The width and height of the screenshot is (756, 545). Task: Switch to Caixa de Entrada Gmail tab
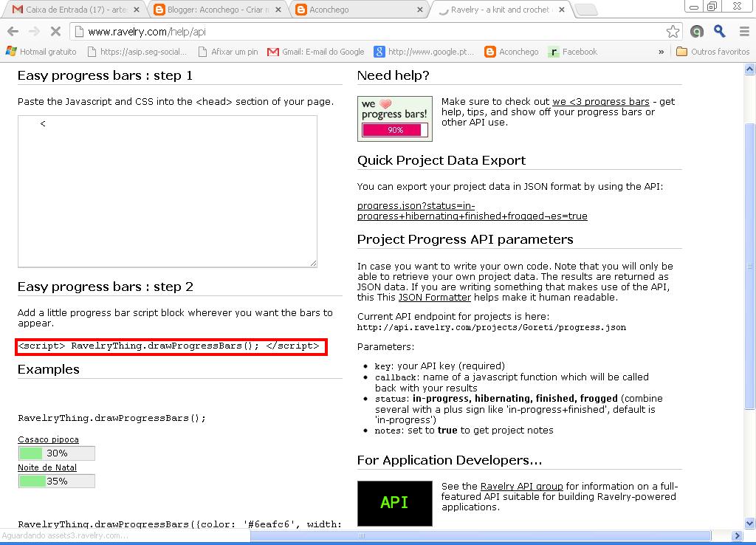(x=72, y=10)
